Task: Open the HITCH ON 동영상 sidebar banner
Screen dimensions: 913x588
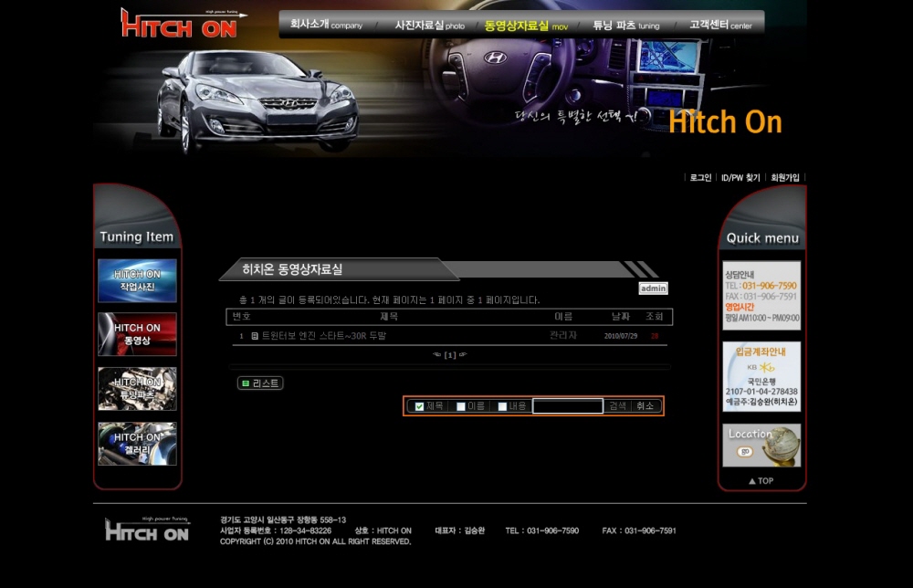Action: point(137,334)
